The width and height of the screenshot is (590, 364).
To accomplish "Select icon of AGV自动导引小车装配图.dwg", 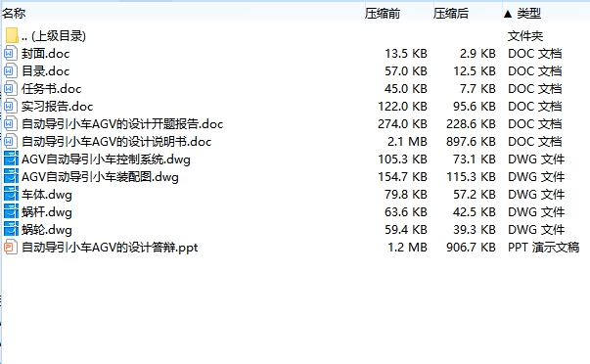I will click(11, 176).
